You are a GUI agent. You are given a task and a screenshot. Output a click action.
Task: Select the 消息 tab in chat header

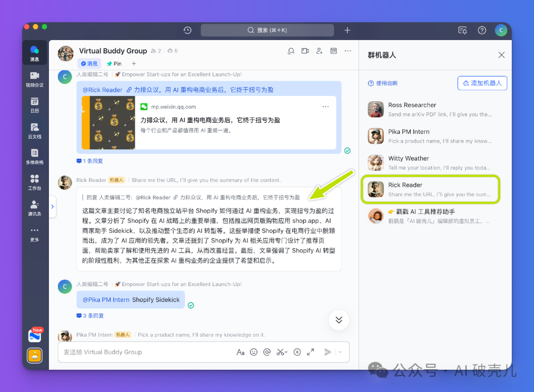[89, 64]
